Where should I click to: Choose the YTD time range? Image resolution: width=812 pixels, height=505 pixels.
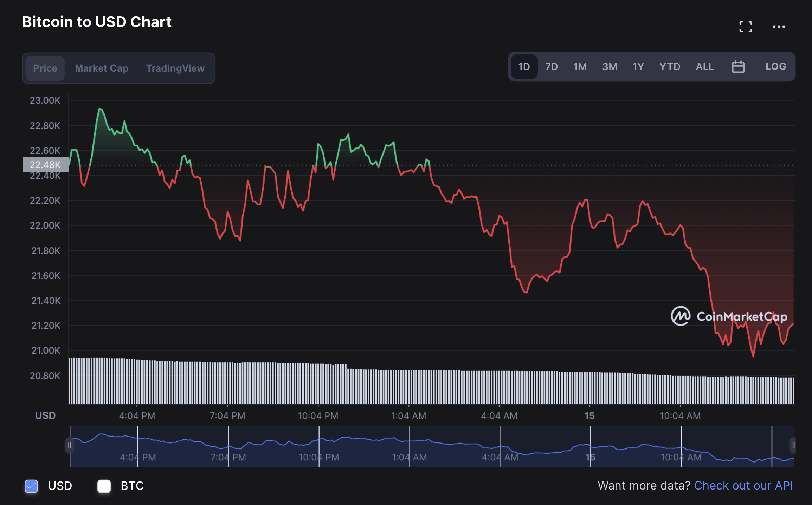tap(669, 67)
